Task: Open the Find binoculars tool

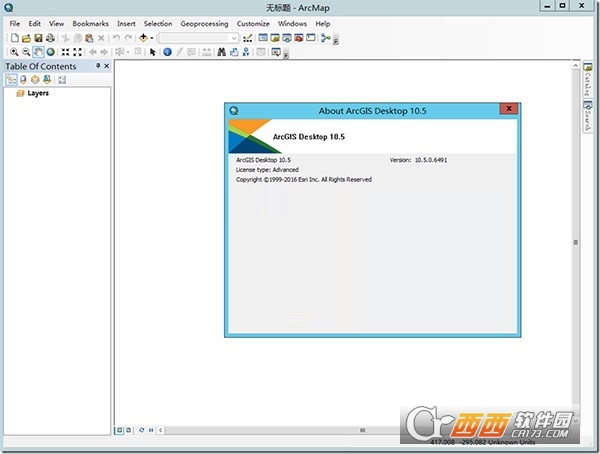Action: click(x=222, y=52)
